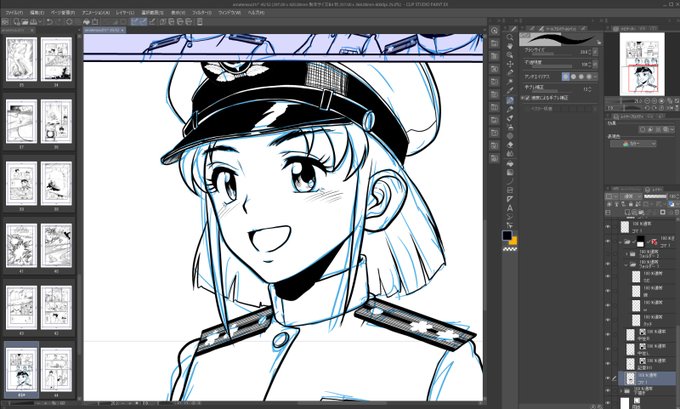Open the ページ管理 menu
680x409 pixels.
(x=62, y=13)
